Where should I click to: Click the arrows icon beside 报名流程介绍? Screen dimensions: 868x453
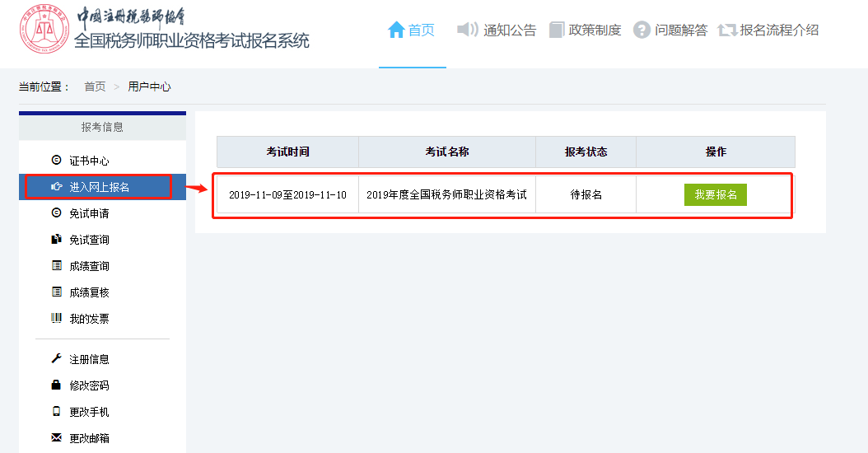(x=727, y=30)
